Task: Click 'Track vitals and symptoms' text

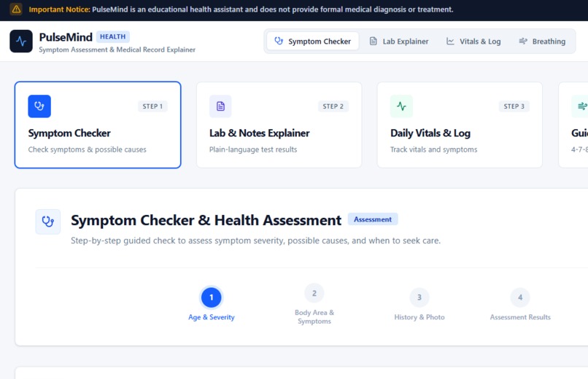Action: point(434,149)
